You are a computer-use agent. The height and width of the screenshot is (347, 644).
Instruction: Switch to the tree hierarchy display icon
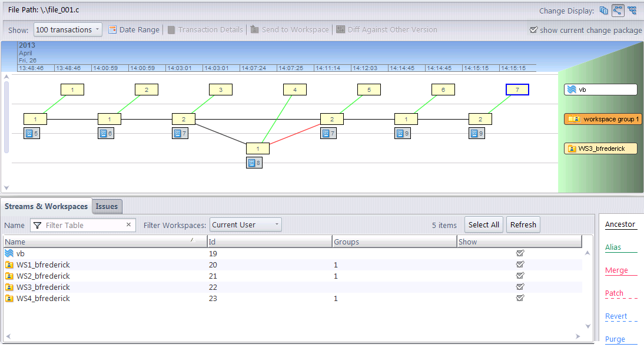point(632,10)
